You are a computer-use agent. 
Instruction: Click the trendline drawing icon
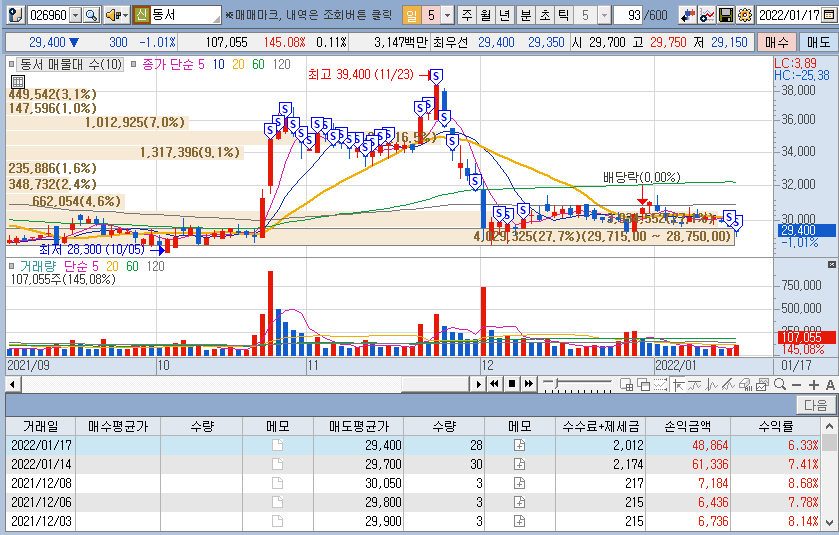(x=728, y=384)
